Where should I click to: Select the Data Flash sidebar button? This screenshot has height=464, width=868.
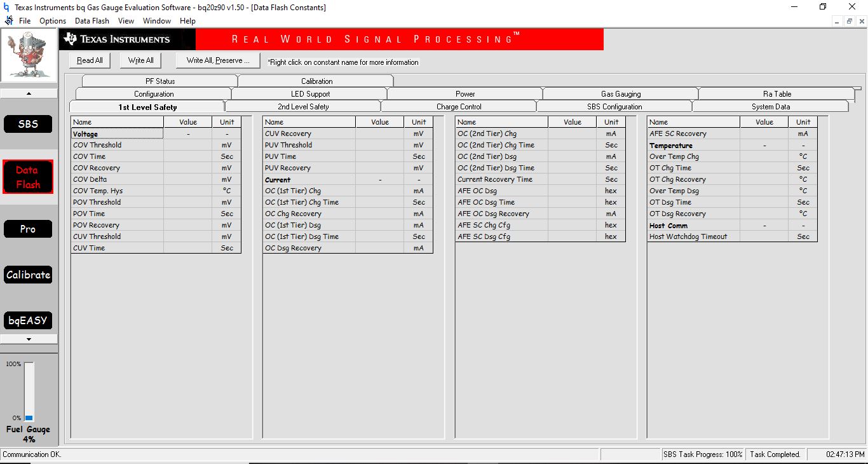pyautogui.click(x=28, y=177)
